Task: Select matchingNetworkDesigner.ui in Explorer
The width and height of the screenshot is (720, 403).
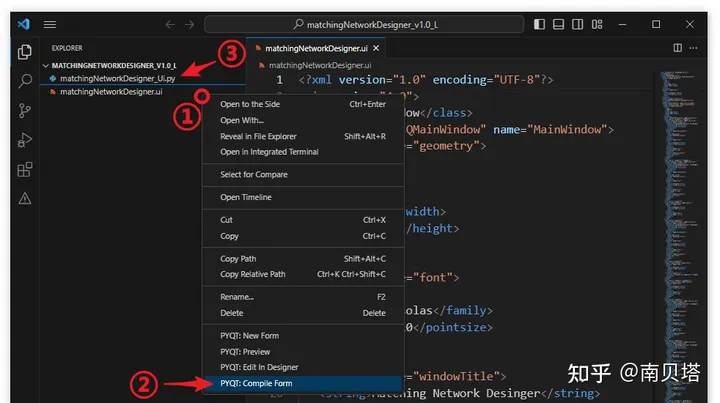Action: [x=143, y=92]
